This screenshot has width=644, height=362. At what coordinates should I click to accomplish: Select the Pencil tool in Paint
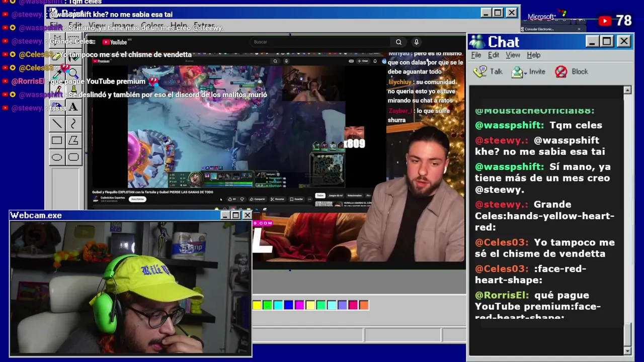point(57,89)
